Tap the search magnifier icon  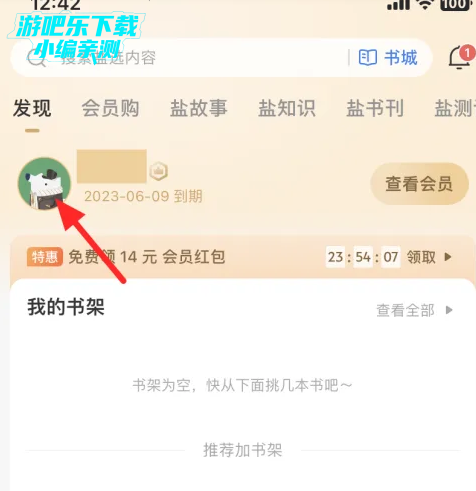coord(36,58)
